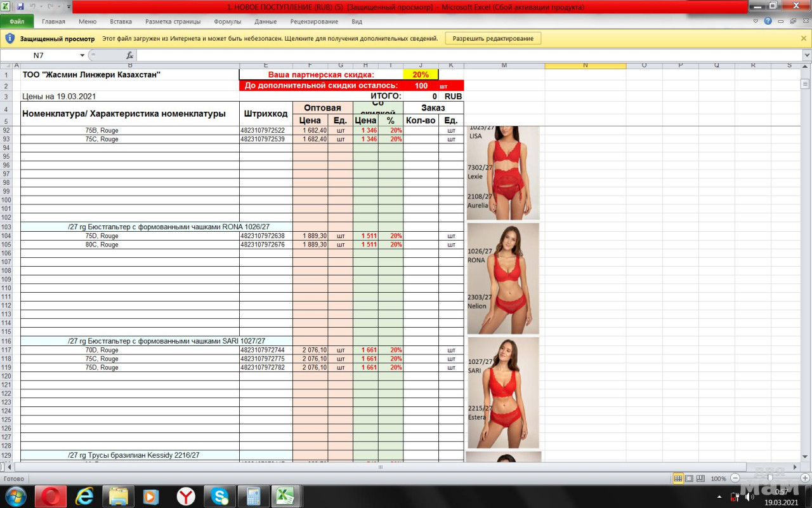Viewport: 812px width, 508px height.
Task: Click the insert function fx icon
Action: 129,55
